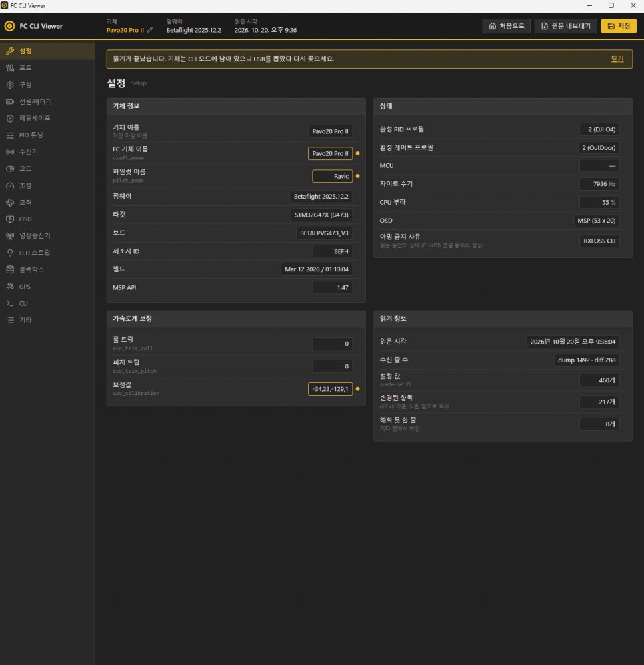Click the MSP API value 1.47
The image size is (644, 665).
click(x=332, y=288)
